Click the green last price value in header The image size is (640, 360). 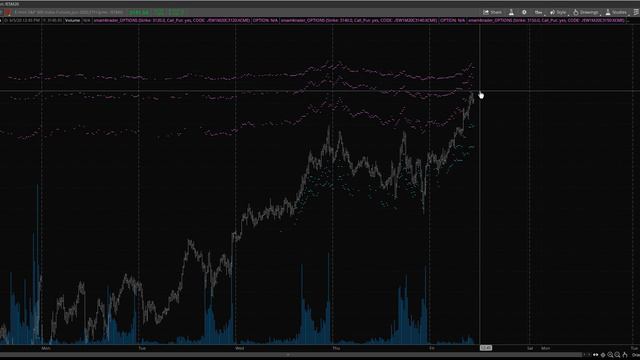point(139,13)
